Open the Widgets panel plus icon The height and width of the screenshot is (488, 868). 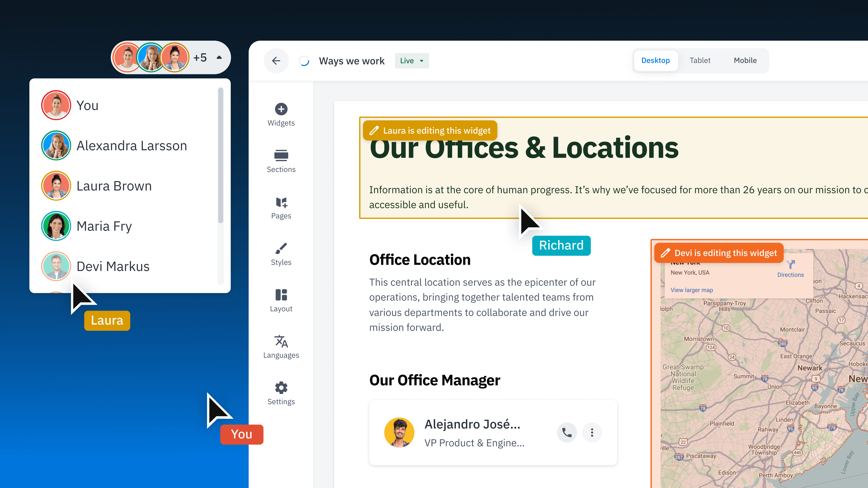click(281, 109)
